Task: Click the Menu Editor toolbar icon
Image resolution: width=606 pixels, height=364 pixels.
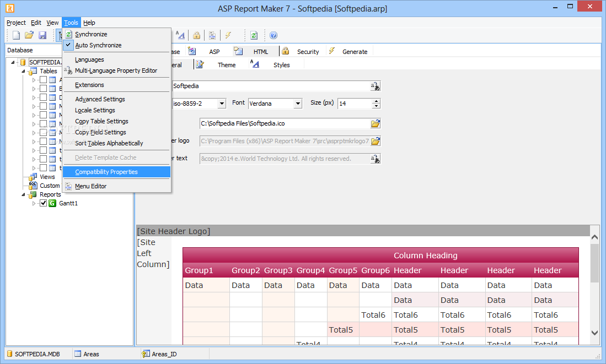Action: coord(212,35)
